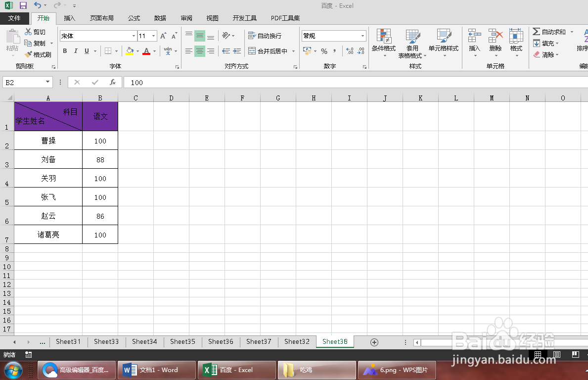Screen dimensions: 588x380
Task: Click the insert function fx icon
Action: [x=112, y=82]
